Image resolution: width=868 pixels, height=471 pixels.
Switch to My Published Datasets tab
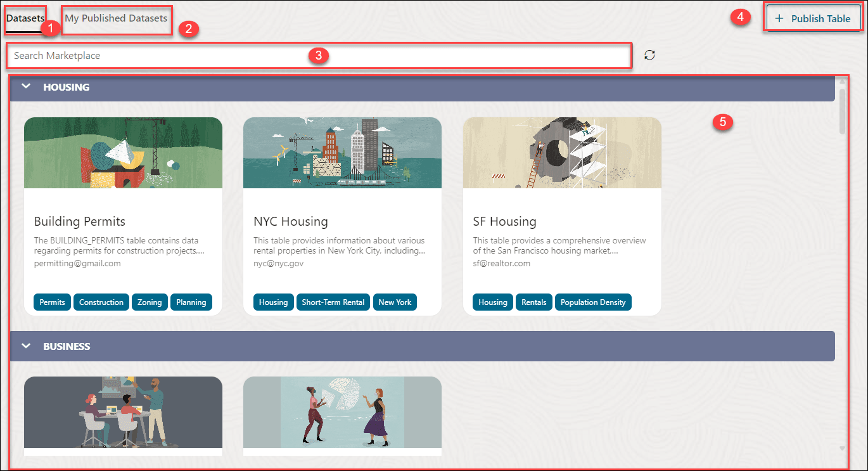click(116, 18)
